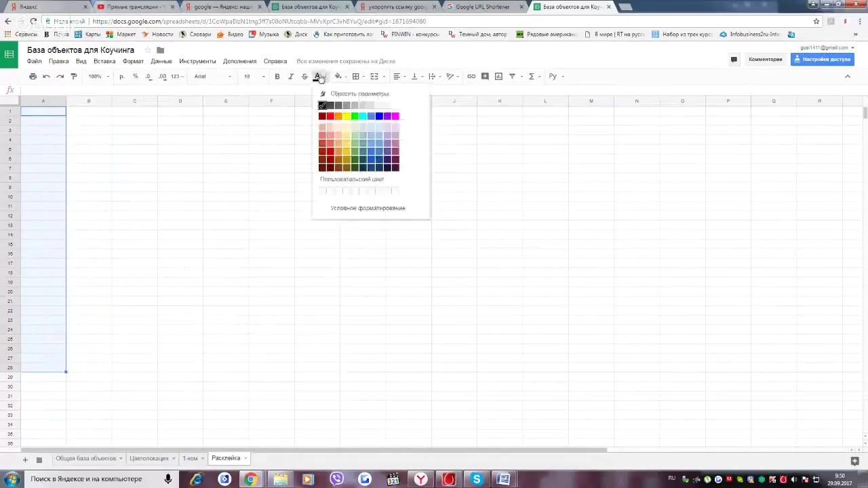Pick the bright green color swatch
The height and width of the screenshot is (488, 868).
[x=355, y=116]
